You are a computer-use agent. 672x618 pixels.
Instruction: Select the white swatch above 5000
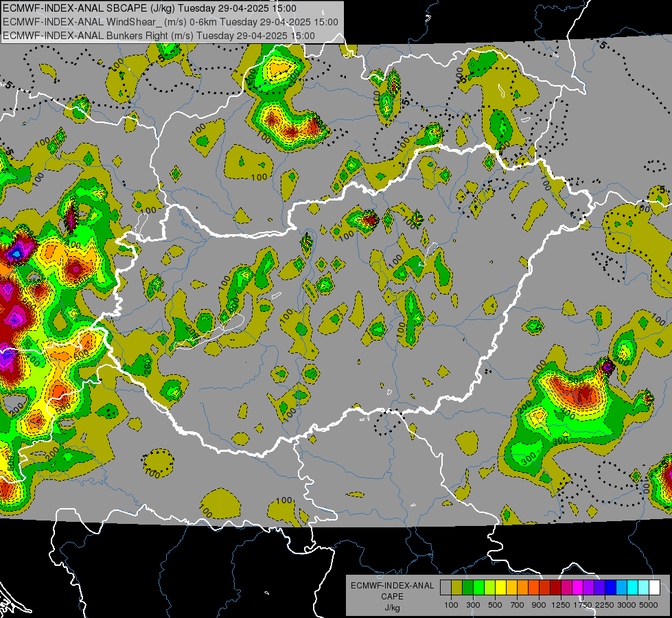click(x=654, y=587)
